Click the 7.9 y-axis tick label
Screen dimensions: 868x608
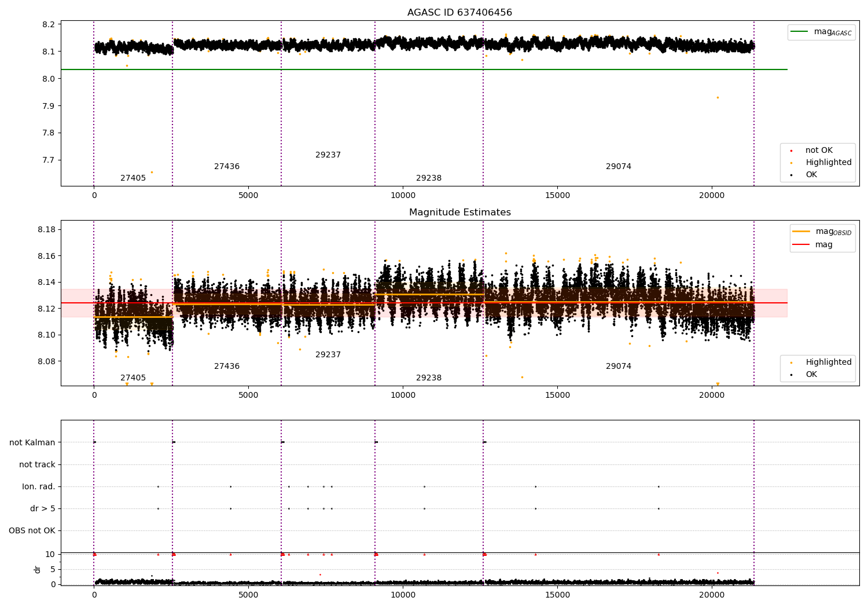(x=49, y=106)
